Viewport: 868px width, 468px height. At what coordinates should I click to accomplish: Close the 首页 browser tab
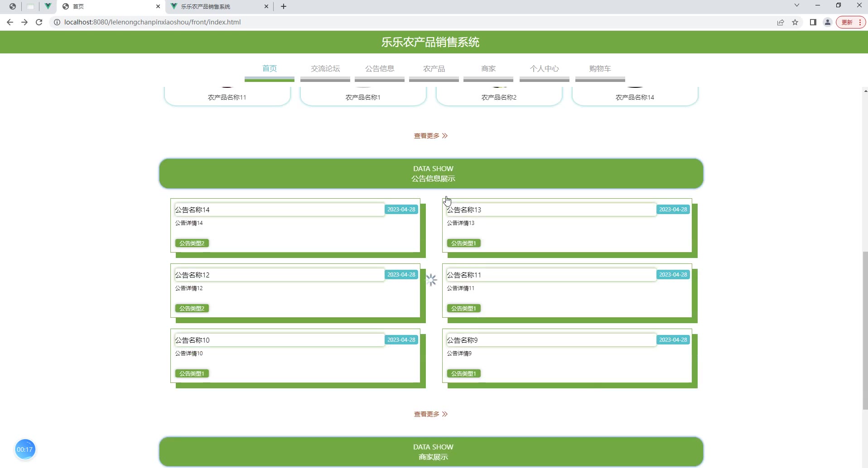(158, 6)
